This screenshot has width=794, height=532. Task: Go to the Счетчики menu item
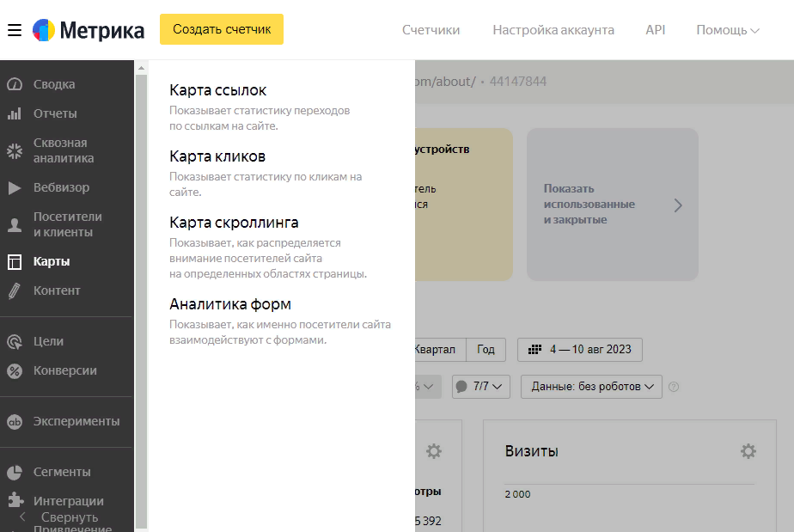[431, 30]
